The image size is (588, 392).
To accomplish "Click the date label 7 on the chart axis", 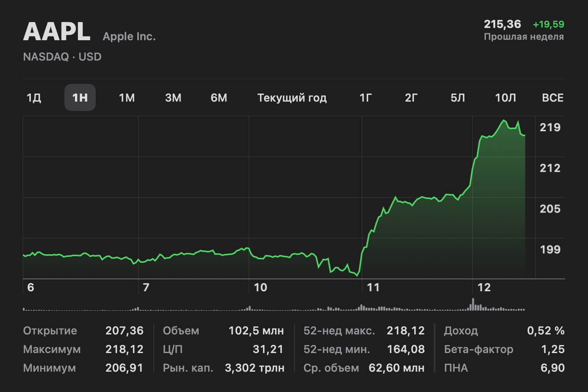I will [x=146, y=287].
